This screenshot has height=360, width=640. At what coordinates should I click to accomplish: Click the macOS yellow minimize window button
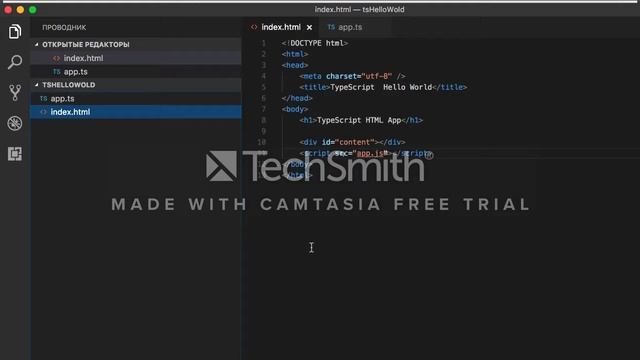[x=20, y=10]
